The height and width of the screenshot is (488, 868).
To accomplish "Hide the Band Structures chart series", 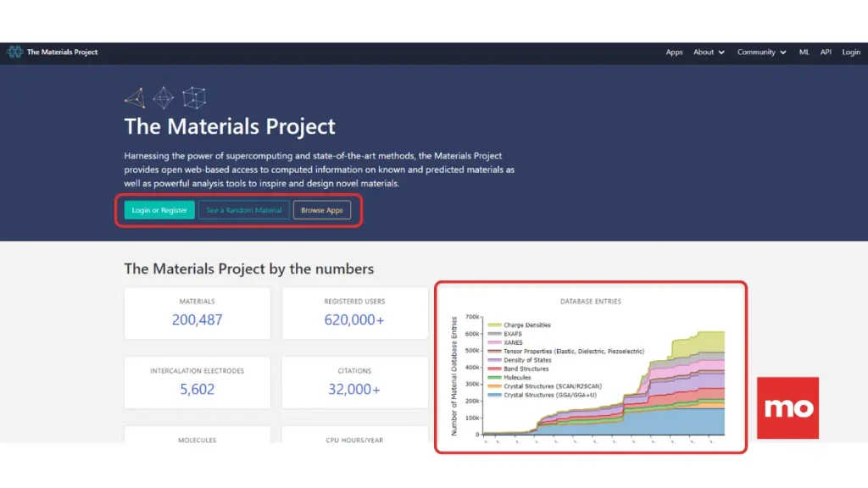I will 526,369.
